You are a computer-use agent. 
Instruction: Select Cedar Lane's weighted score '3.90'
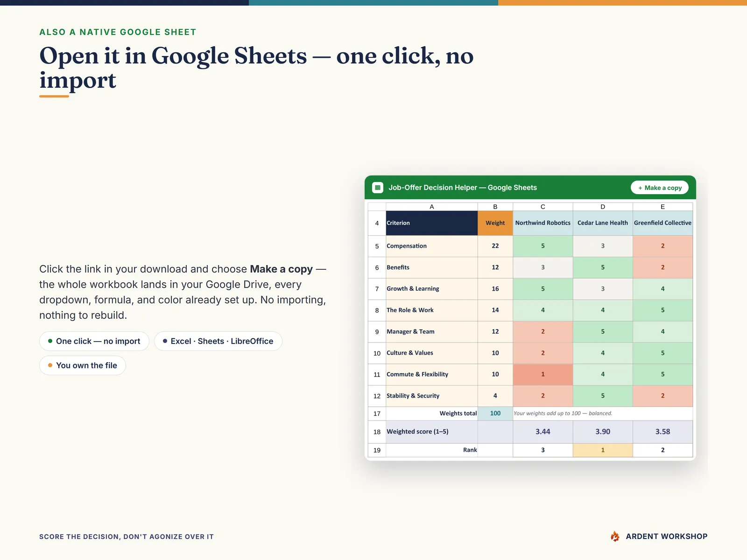click(603, 432)
